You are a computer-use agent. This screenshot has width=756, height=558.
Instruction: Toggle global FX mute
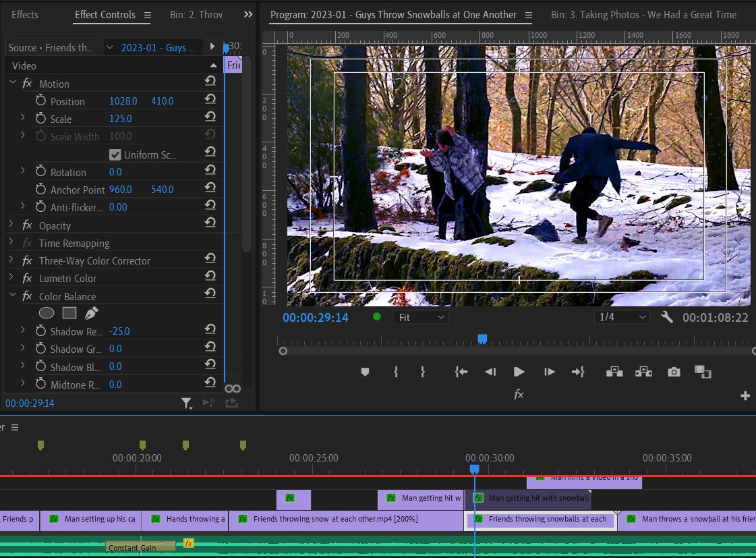point(519,395)
